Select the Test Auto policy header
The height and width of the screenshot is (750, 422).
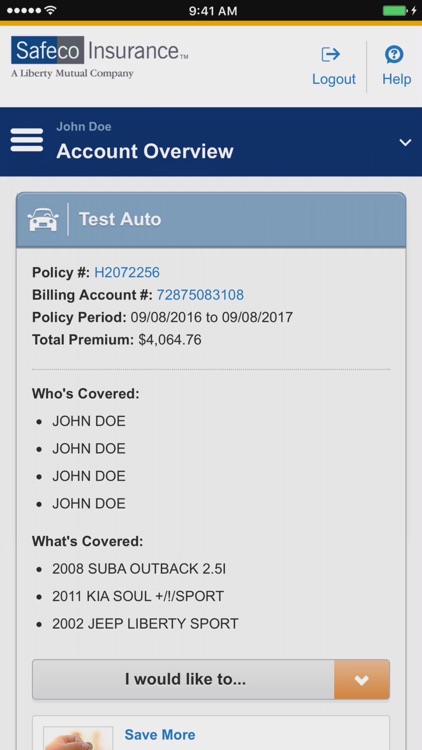tap(211, 220)
